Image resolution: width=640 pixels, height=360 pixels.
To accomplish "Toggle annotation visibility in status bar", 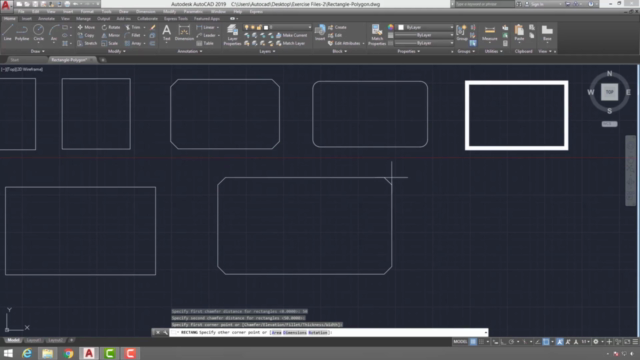I will [x=560, y=342].
